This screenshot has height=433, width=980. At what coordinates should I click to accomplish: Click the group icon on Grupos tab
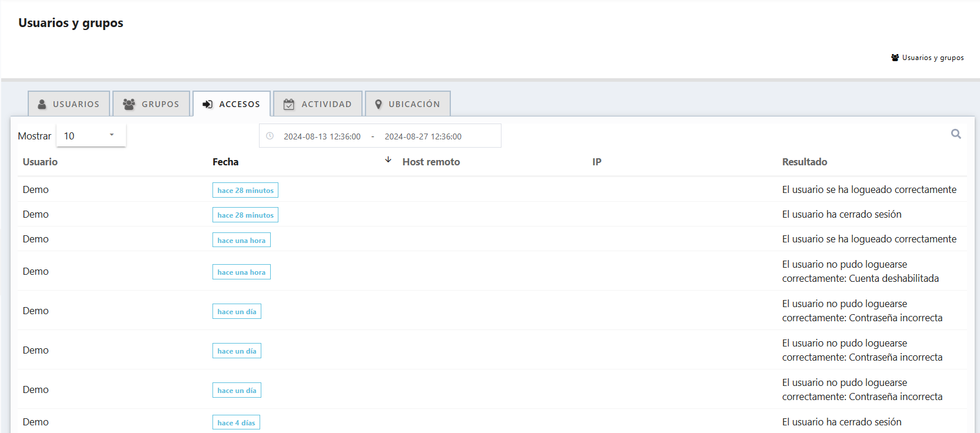click(x=129, y=104)
